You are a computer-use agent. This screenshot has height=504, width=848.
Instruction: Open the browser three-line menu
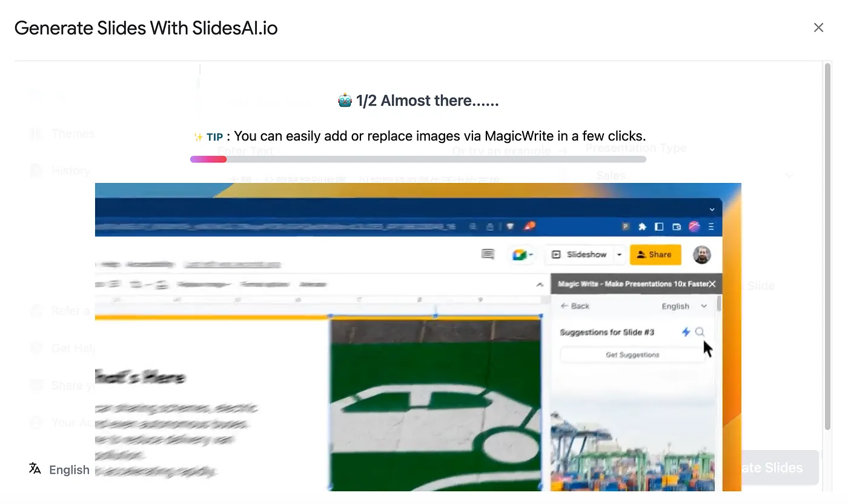[711, 227]
